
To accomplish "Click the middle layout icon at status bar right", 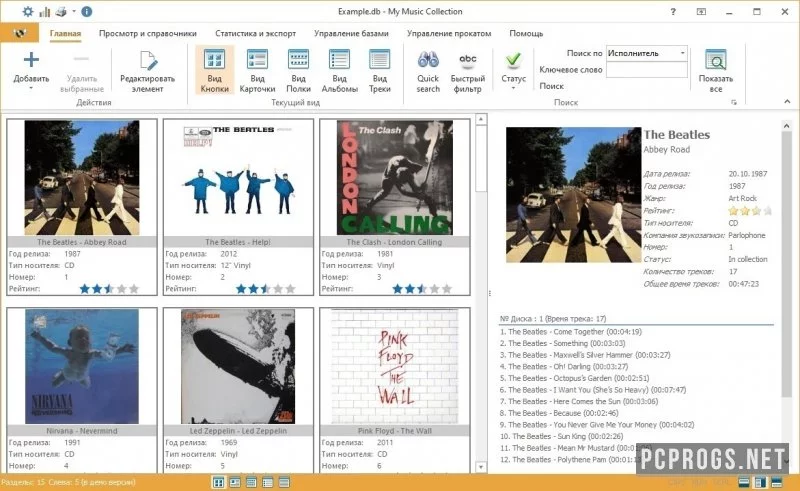I will [x=760, y=482].
